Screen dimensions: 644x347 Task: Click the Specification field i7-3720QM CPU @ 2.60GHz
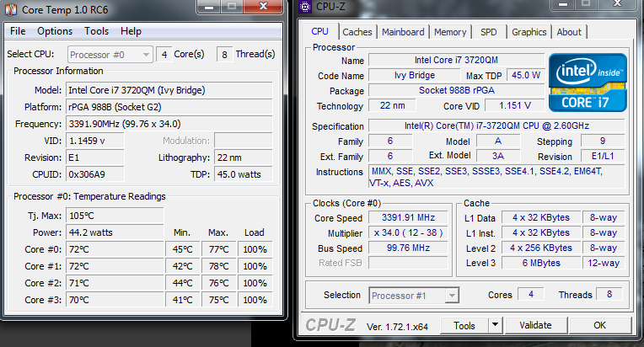496,125
